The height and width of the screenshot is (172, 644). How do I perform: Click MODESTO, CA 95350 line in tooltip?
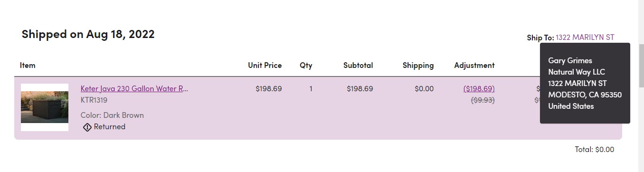[x=585, y=95]
